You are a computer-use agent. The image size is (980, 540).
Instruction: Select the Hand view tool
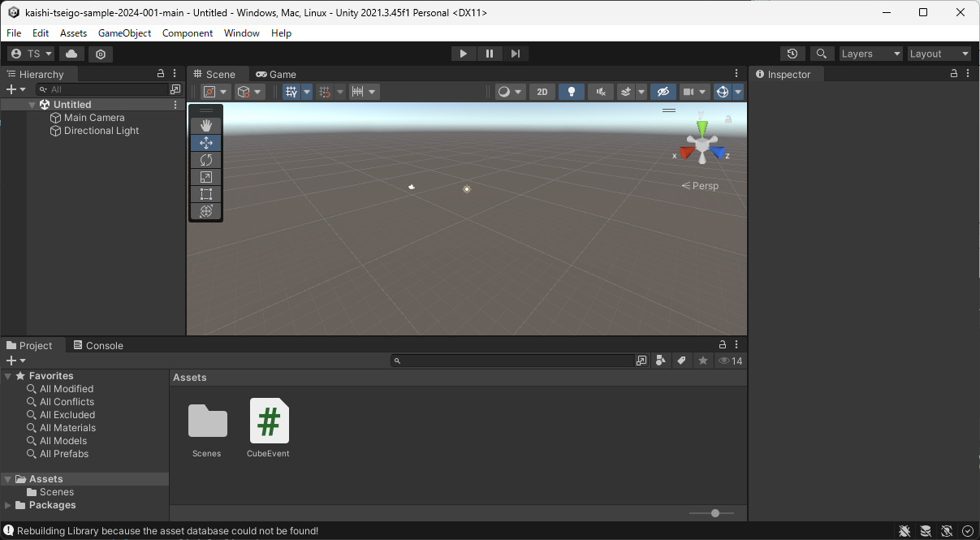pos(206,125)
